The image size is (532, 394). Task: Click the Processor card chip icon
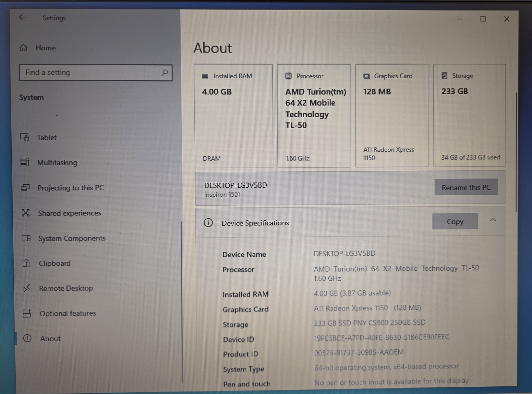point(288,76)
